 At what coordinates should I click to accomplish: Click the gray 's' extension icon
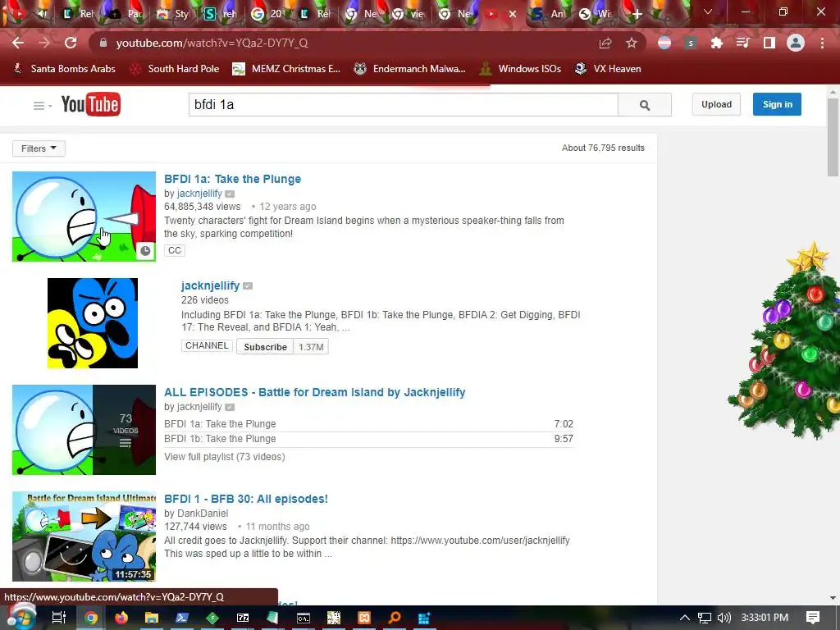tap(691, 43)
